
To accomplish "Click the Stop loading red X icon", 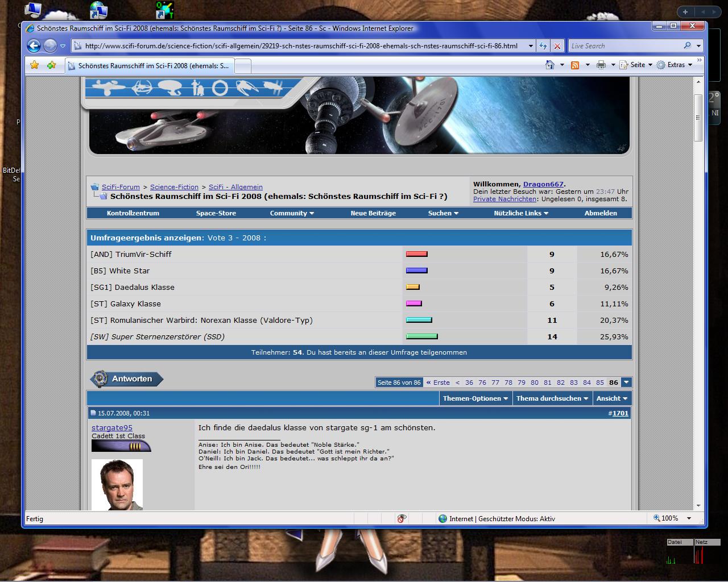I will [x=557, y=46].
